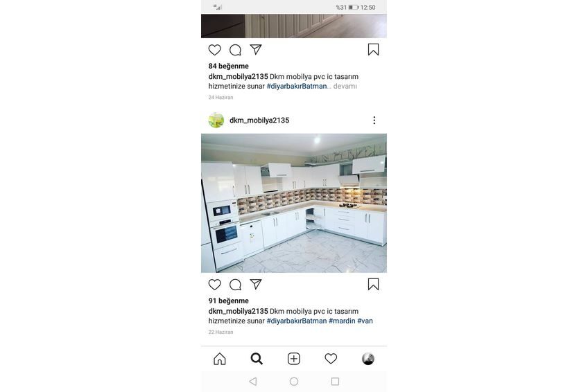Open your profile from bottom bar avatar
588x392 pixels.
pyautogui.click(x=368, y=359)
